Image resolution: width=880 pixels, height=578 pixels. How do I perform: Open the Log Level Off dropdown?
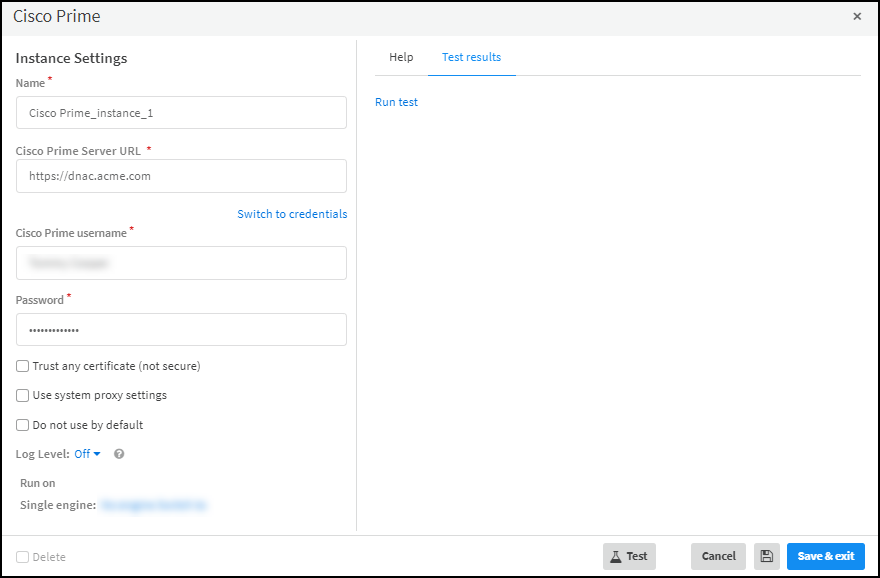(x=87, y=454)
